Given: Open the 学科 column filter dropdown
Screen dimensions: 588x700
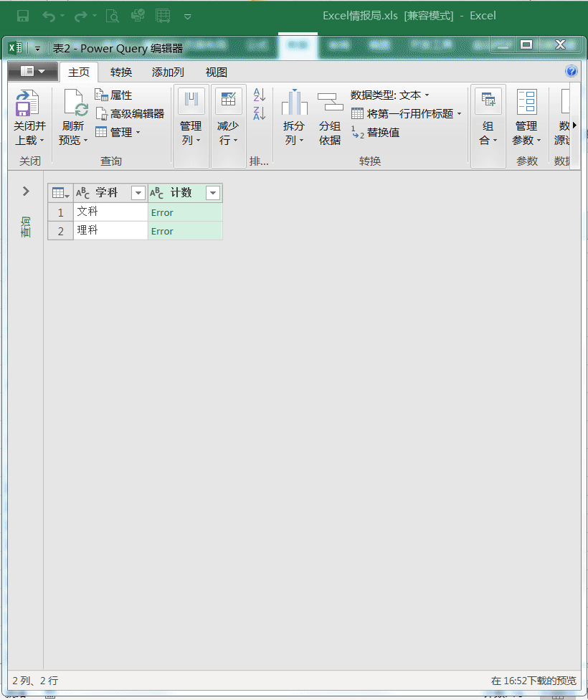Looking at the screenshot, I should [138, 193].
